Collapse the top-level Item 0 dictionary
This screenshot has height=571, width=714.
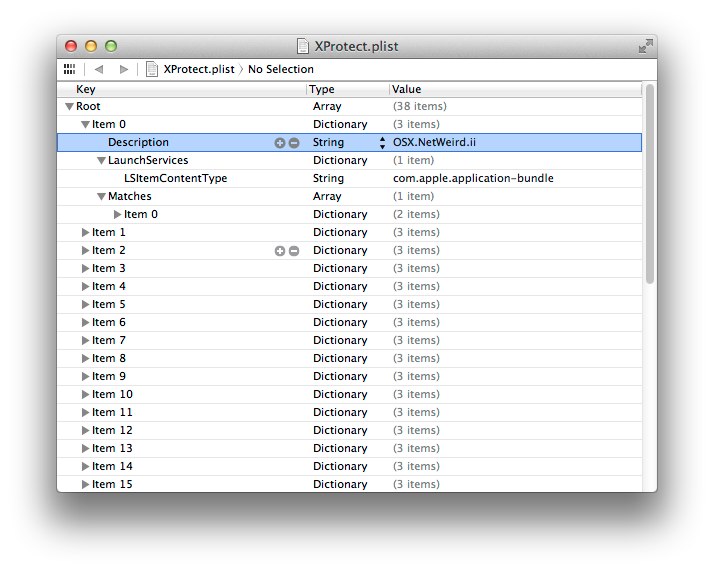click(85, 125)
